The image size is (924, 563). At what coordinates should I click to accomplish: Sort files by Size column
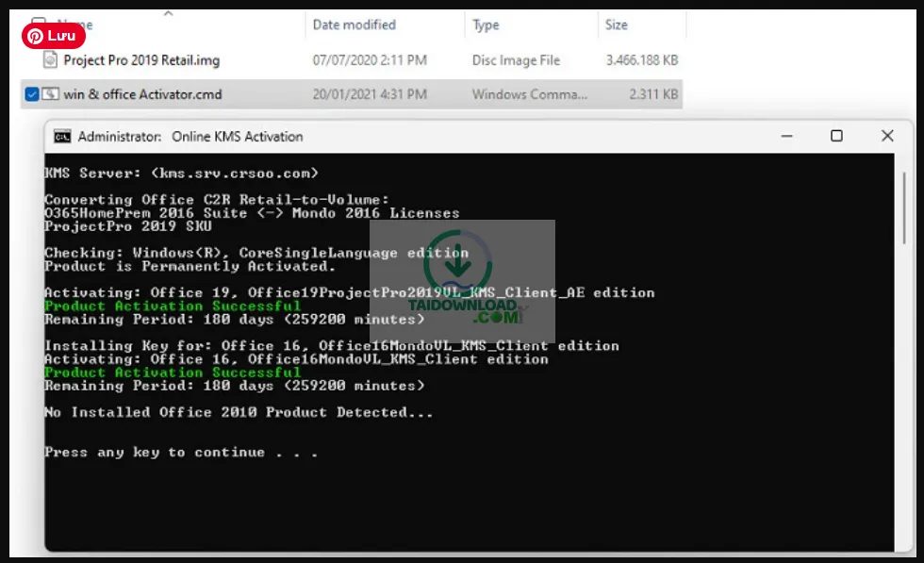coord(617,25)
